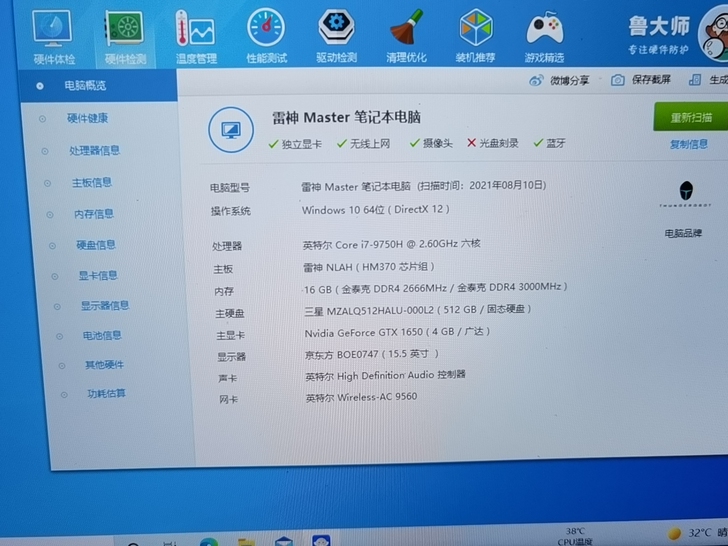Open 温度管理 temperature management
728x546 pixels.
[x=195, y=37]
